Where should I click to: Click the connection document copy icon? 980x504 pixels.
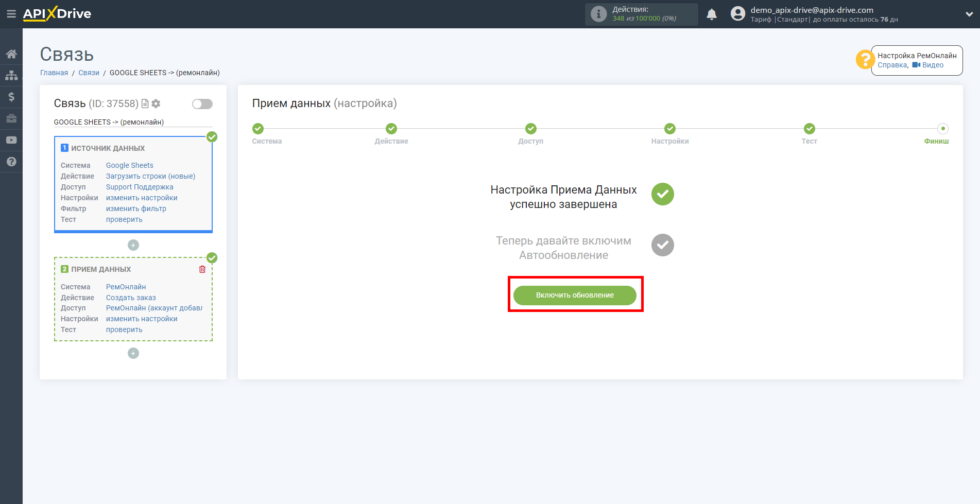pos(145,104)
